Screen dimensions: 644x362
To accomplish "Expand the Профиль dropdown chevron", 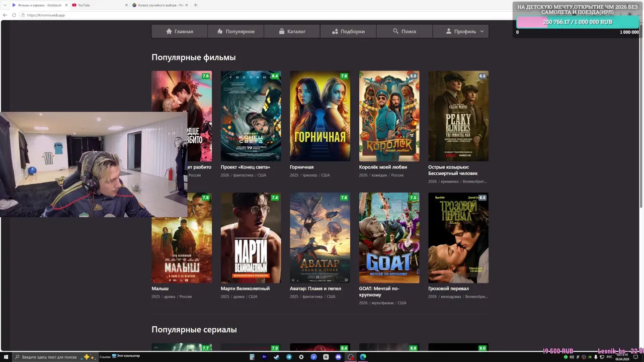I will pos(481,31).
